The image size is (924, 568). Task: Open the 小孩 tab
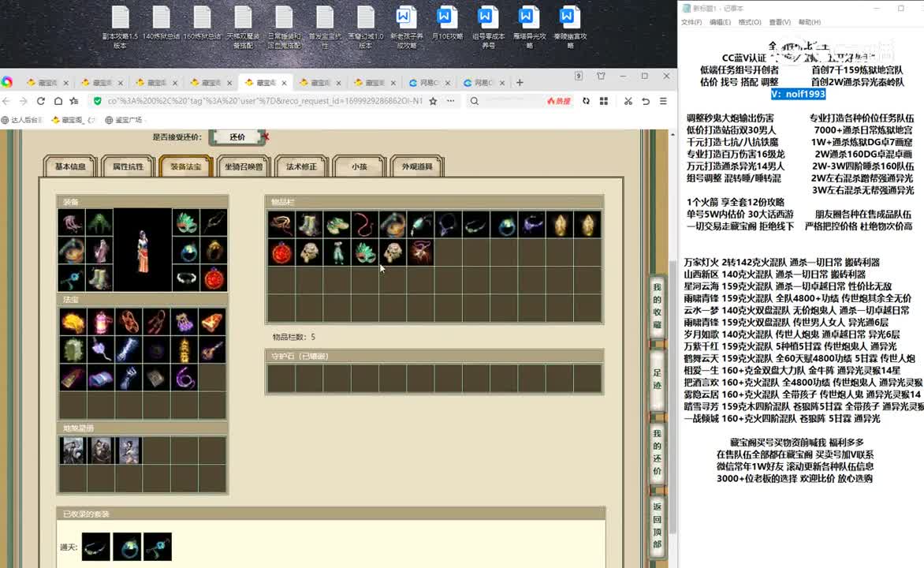click(x=360, y=166)
